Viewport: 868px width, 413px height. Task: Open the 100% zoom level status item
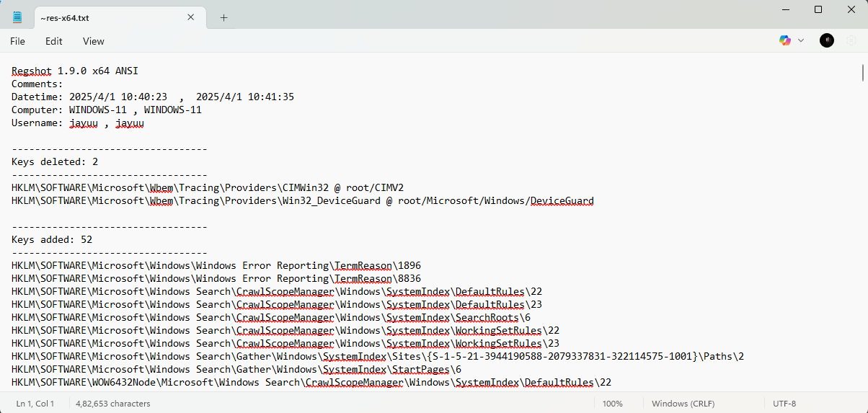pyautogui.click(x=613, y=404)
